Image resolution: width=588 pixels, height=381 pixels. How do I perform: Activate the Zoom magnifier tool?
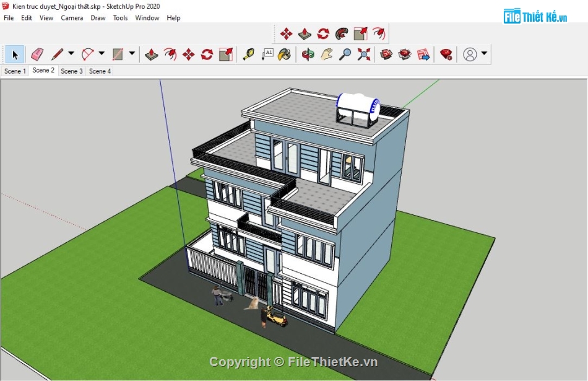pos(345,55)
